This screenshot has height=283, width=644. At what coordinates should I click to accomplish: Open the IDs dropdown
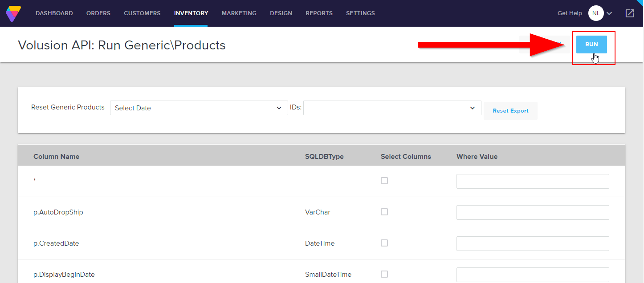click(392, 108)
